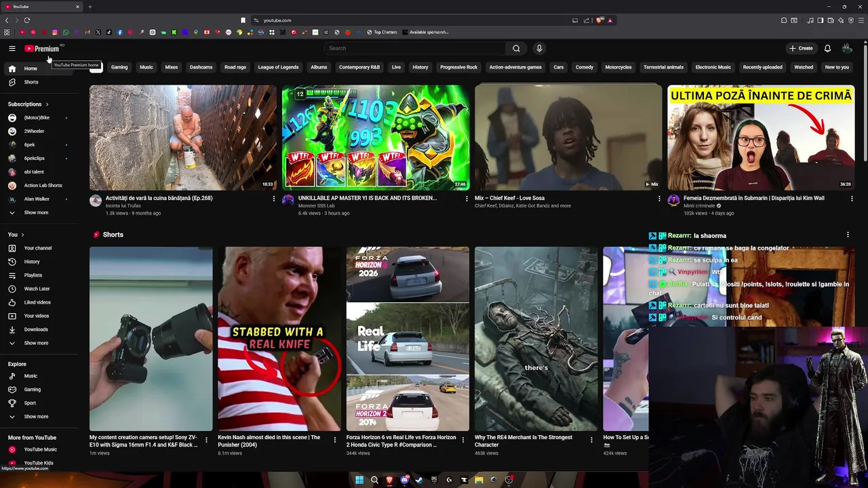The image size is (868, 488).
Task: Select the Mixes filter chip
Action: tap(172, 67)
